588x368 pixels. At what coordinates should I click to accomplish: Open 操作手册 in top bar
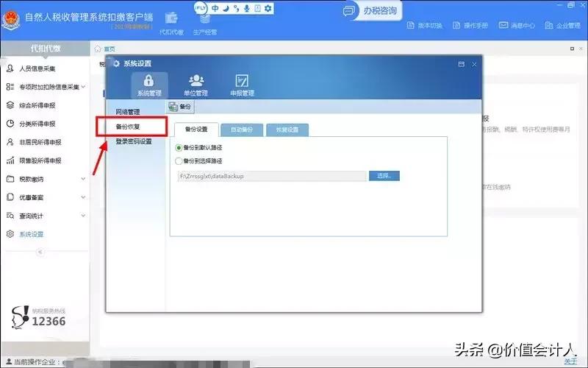(470, 25)
